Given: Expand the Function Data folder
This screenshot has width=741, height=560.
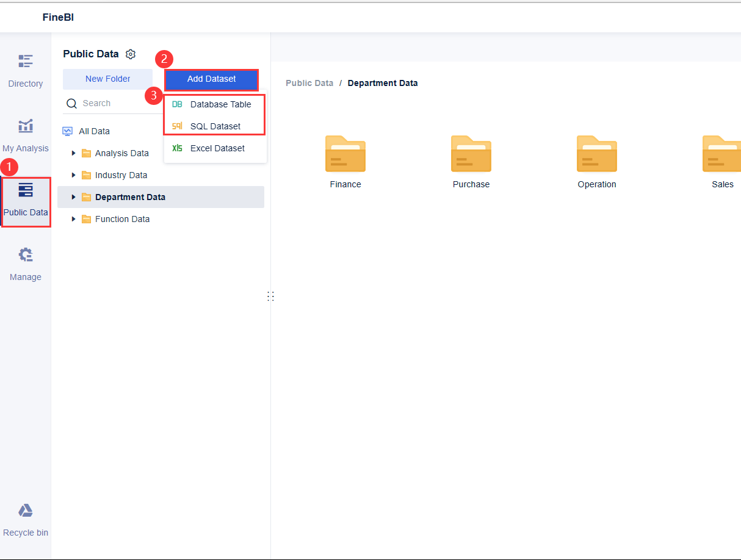Looking at the screenshot, I should tap(73, 218).
